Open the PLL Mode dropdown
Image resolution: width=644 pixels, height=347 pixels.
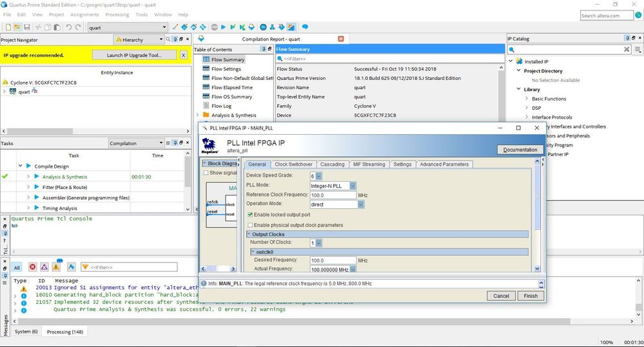(353, 186)
